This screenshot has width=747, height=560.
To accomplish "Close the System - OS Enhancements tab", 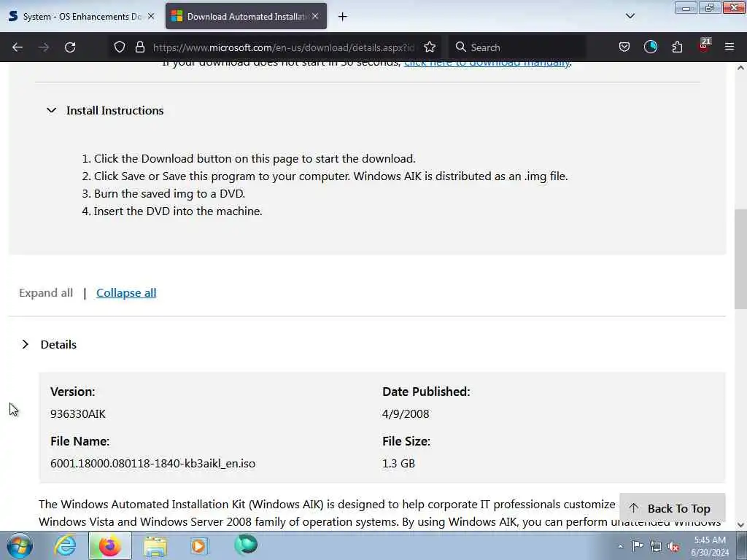I will pyautogui.click(x=151, y=16).
